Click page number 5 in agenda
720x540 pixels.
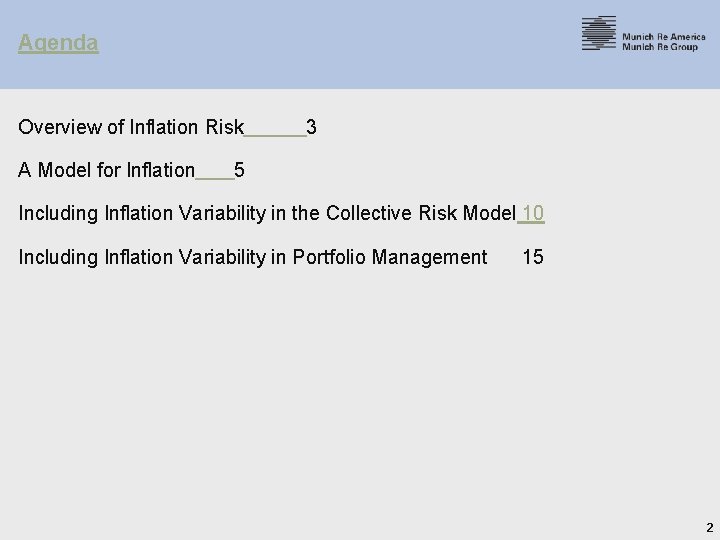tap(240, 170)
